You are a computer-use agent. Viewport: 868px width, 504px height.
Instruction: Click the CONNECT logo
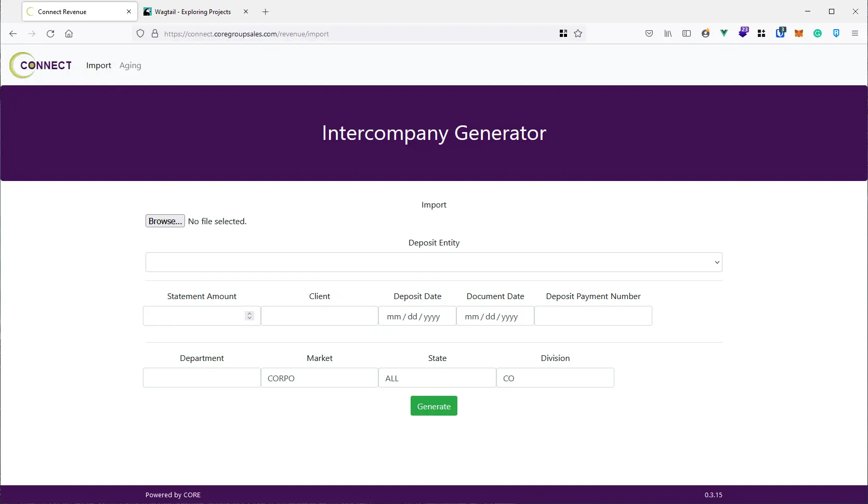point(41,66)
